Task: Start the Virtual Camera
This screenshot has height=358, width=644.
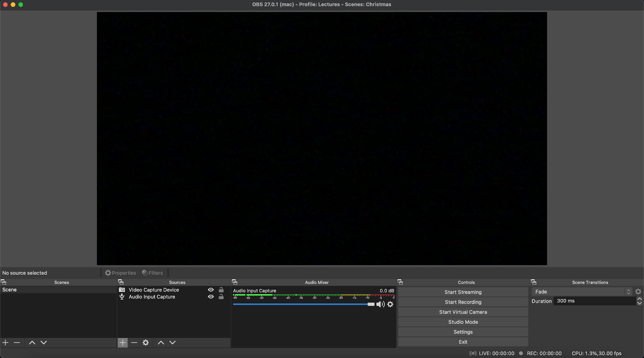Action: coord(463,312)
